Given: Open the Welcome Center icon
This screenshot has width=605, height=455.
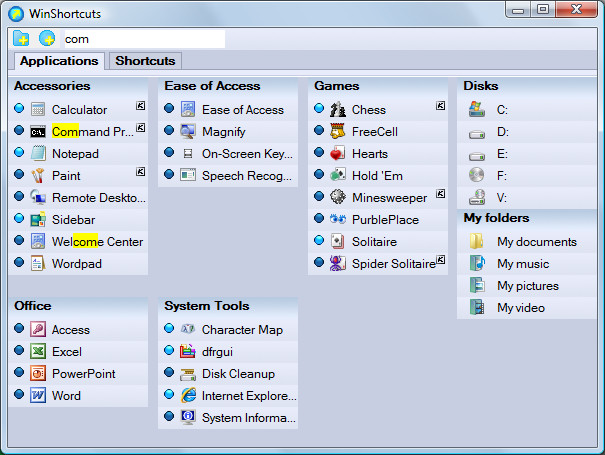Looking at the screenshot, I should 38,241.
